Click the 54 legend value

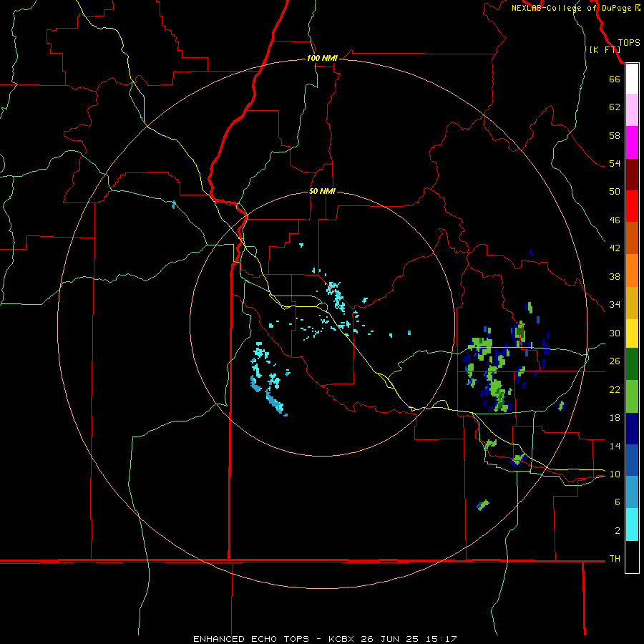point(615,163)
